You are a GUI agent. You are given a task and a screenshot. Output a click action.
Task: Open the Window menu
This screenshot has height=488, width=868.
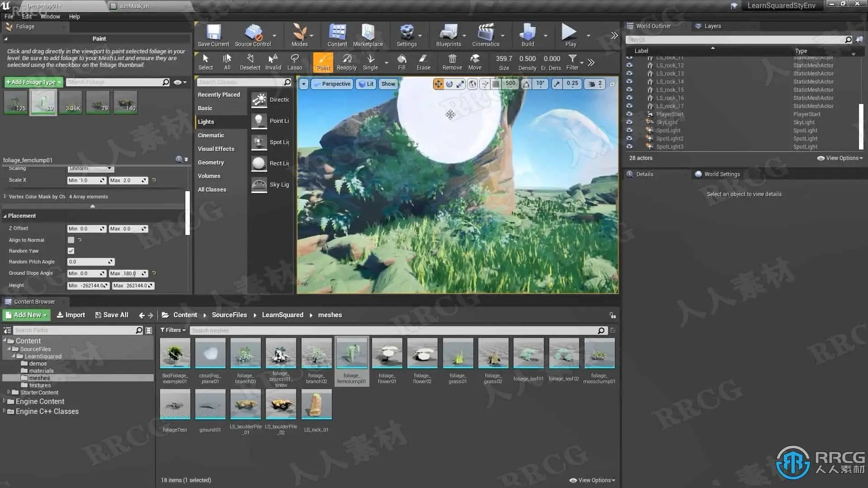[50, 16]
